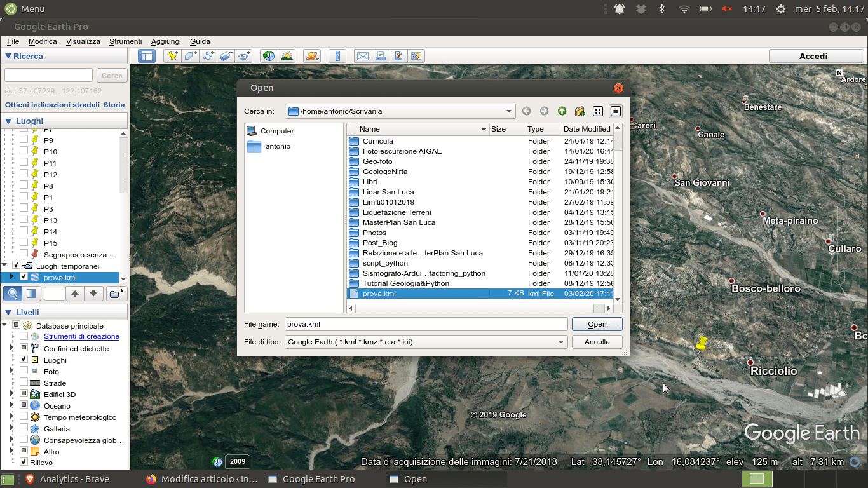Click the Email envelope toolbar icon

362,56
